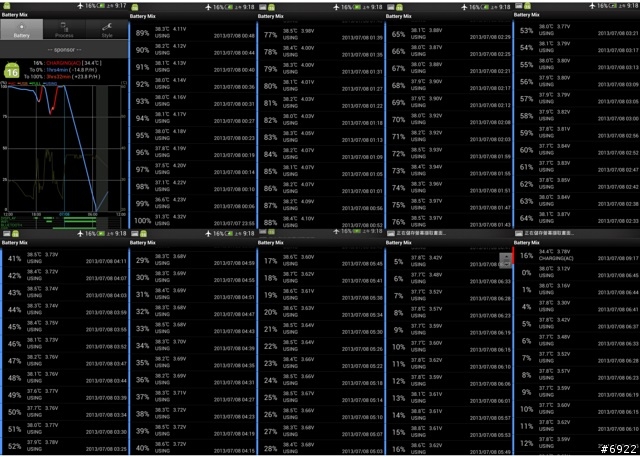This screenshot has height=457, width=640.
Task: Select the 0% log row at 3.12V
Action: point(577,272)
